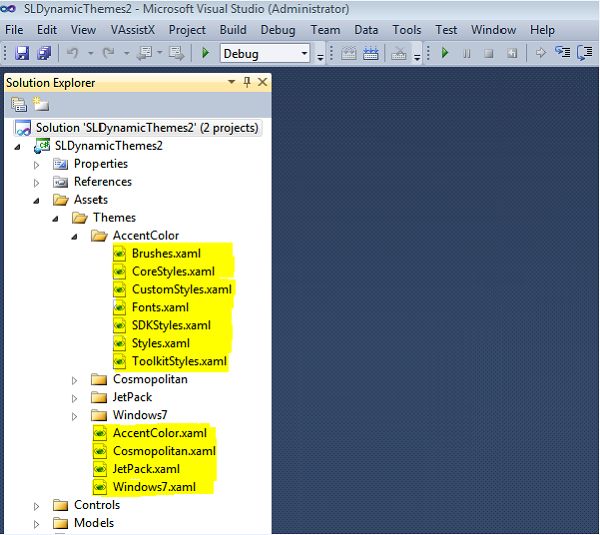Collapse the AccentColor folder

pos(74,237)
